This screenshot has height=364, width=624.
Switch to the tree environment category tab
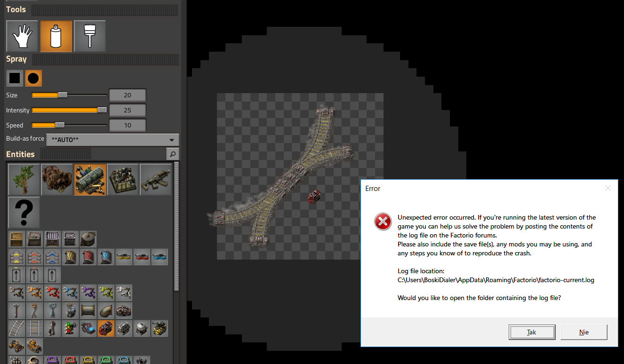tap(24, 179)
